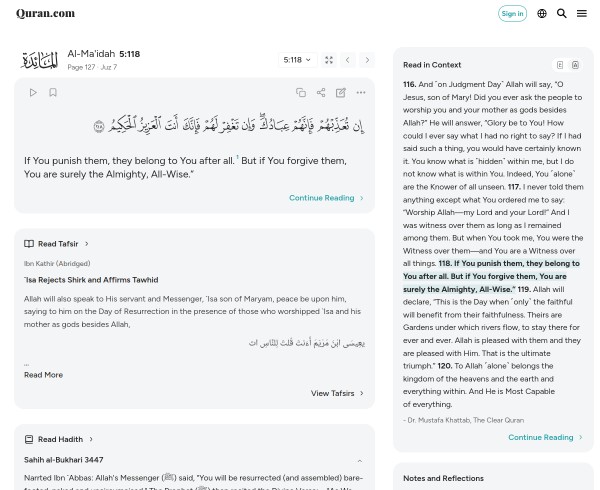Click the Read Tafsir book icon
Image resolution: width=600 pixels, height=490 pixels.
[29, 244]
